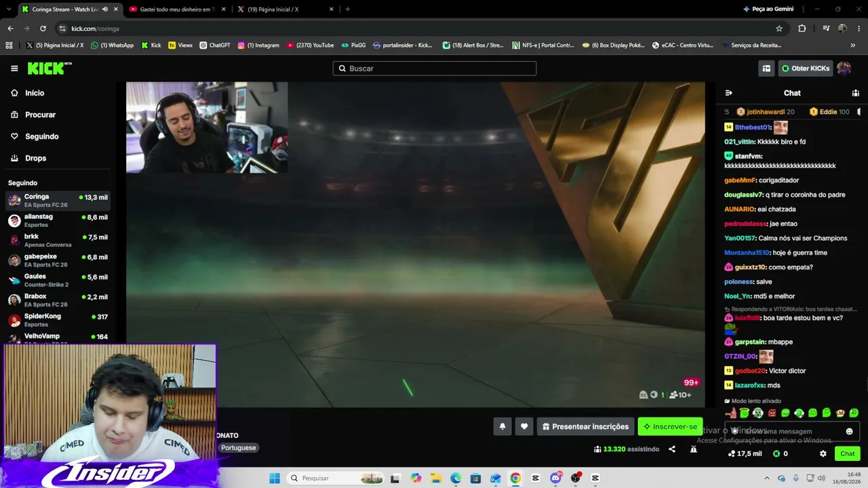Click the green Inscrever-se button
868x488 pixels.
[670, 426]
